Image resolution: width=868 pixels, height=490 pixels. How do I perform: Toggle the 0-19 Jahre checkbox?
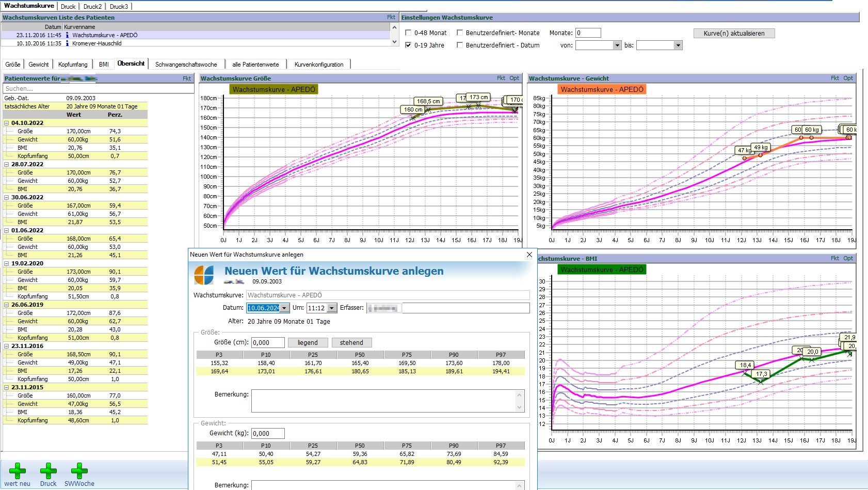pos(408,45)
